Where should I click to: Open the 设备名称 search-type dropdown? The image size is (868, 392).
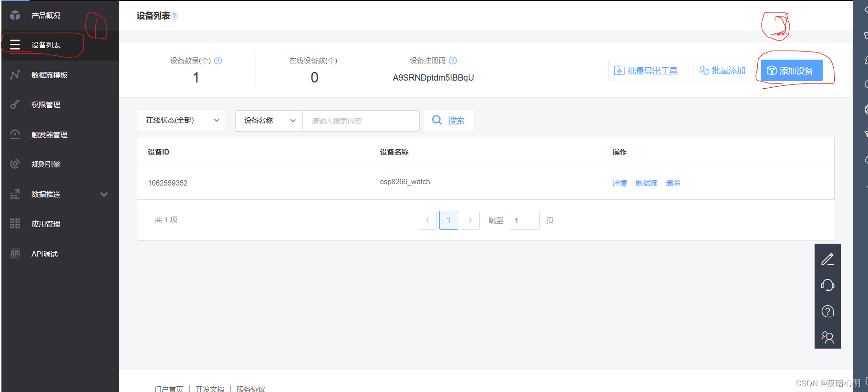[269, 121]
